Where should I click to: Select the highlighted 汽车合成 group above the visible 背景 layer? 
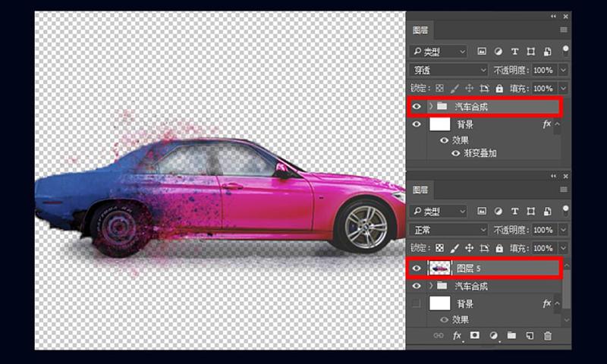click(x=472, y=106)
